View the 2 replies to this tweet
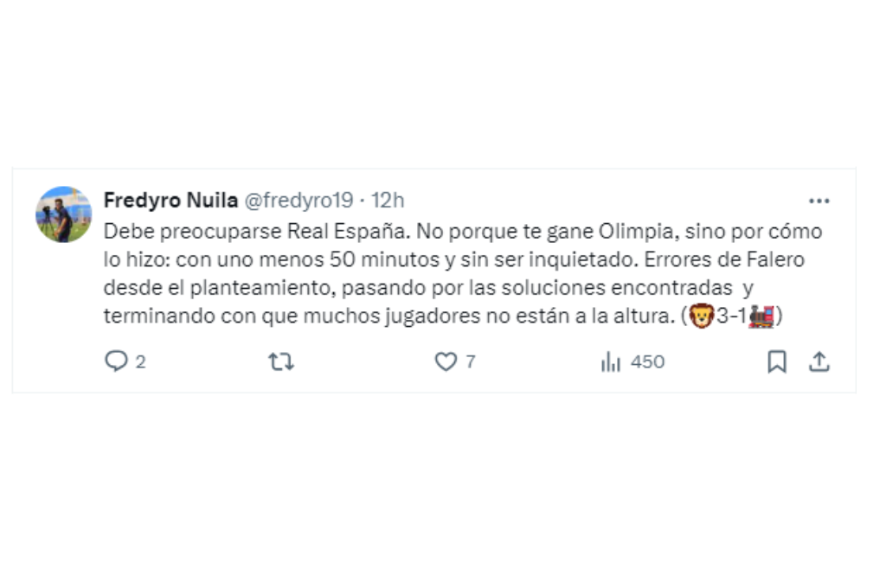The width and height of the screenshot is (886, 588). 130,363
